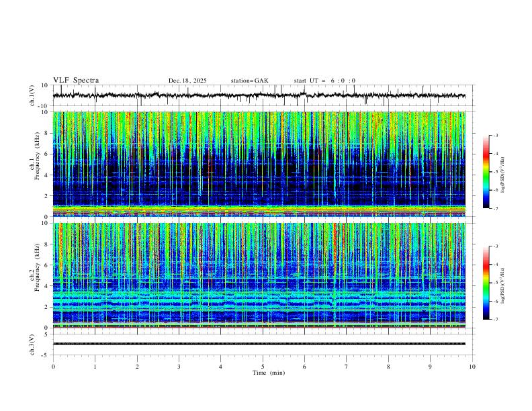Click the 'station=GAK' label
The image size is (532, 411).
tap(249, 81)
